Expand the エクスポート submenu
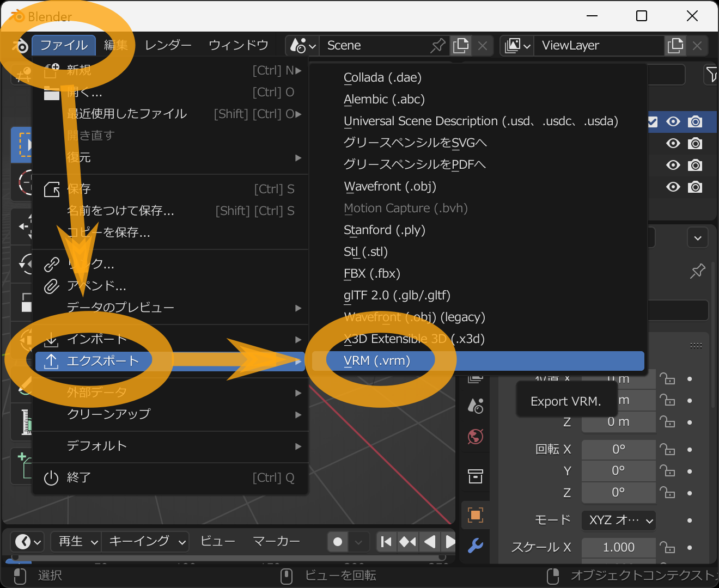 (x=170, y=361)
